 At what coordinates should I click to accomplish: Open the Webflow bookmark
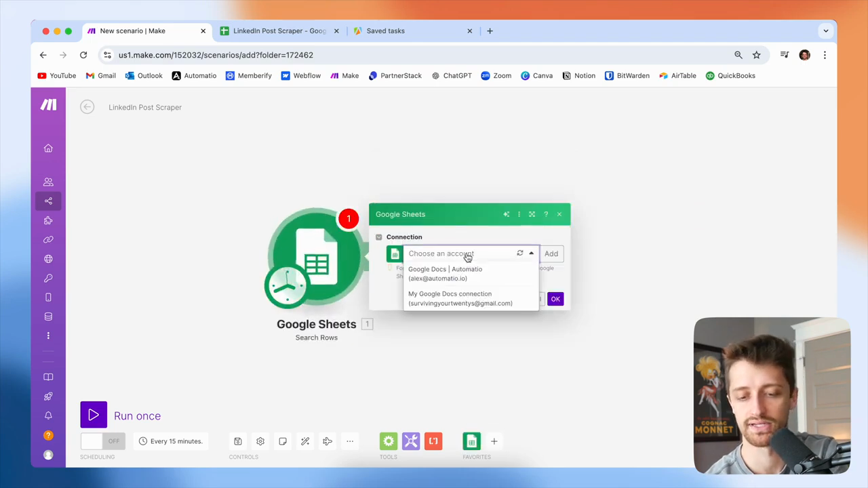point(301,76)
